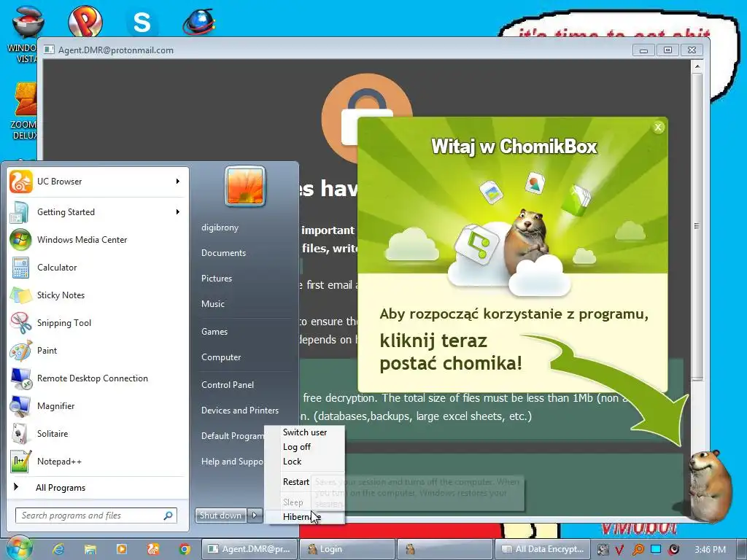Click the hamster character beside the ChomikBox popup
The image size is (747, 560).
click(x=711, y=486)
